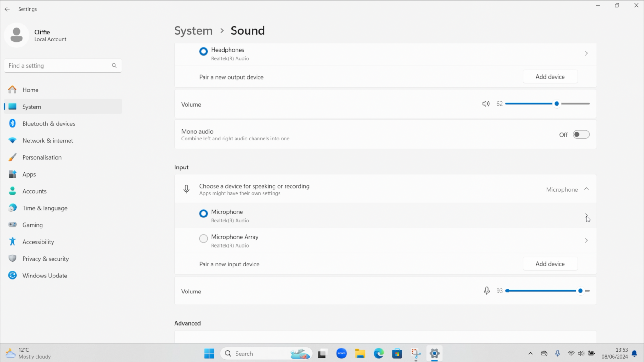Click Add device for input devices
This screenshot has width=644, height=362.
pos(550,264)
